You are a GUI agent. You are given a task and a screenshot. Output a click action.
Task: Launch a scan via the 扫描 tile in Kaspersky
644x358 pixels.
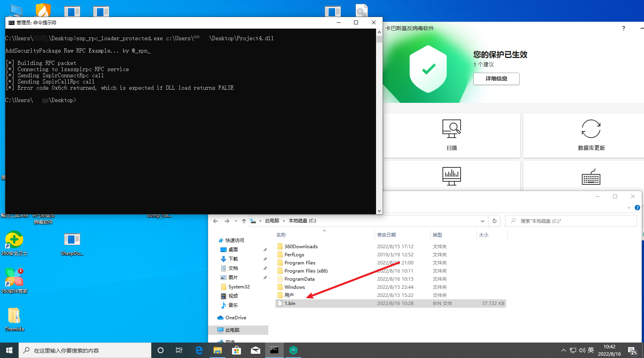(451, 135)
